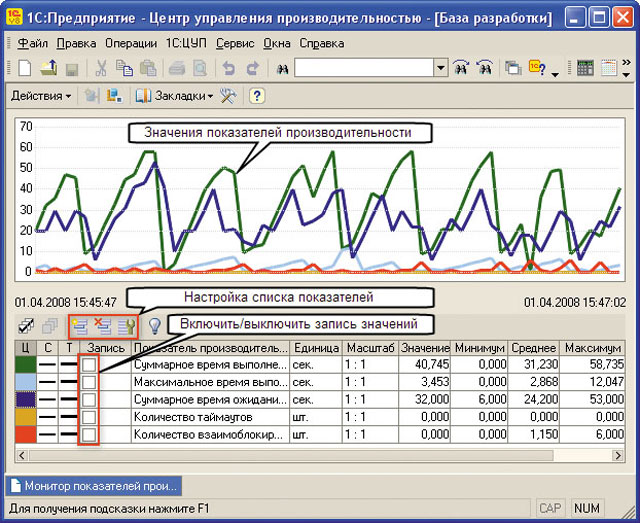
Task: Click the Запись column header
Action: [105, 348]
